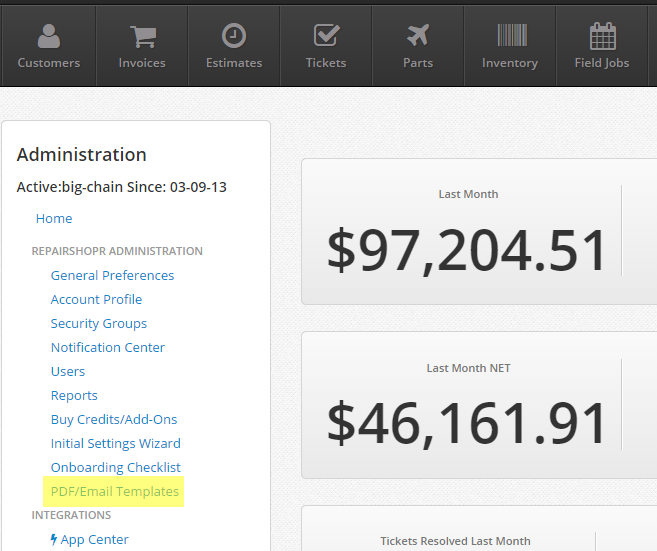Launch the Initial Settings Wizard
Screen dimensions: 657x551
(x=116, y=443)
